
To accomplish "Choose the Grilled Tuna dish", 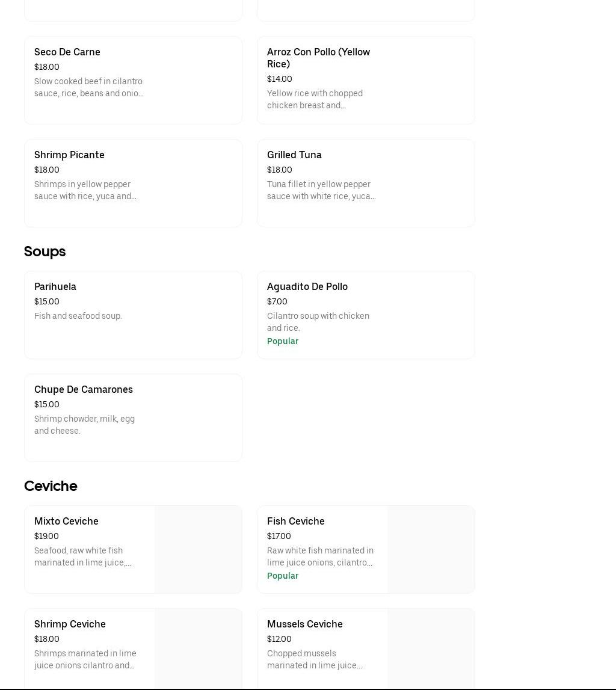I will [366, 183].
